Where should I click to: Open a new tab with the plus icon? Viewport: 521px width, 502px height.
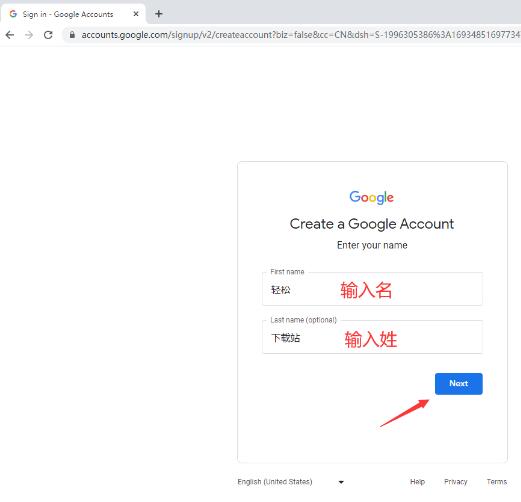point(159,14)
